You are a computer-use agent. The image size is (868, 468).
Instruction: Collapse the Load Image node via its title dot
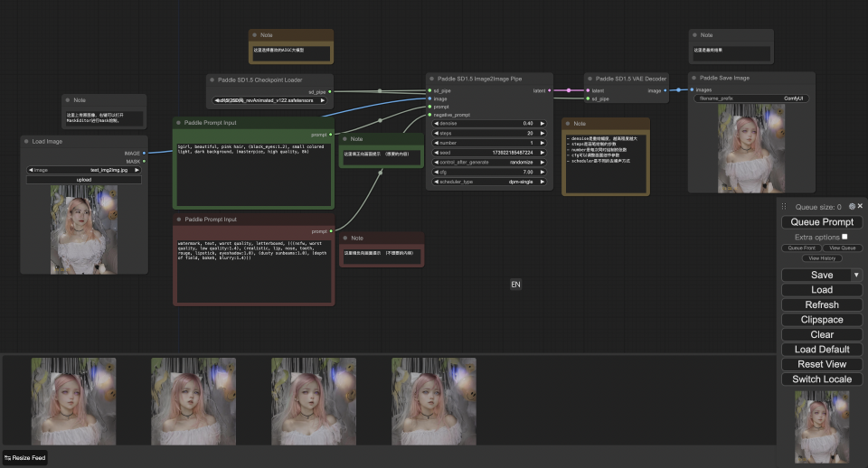click(x=26, y=141)
